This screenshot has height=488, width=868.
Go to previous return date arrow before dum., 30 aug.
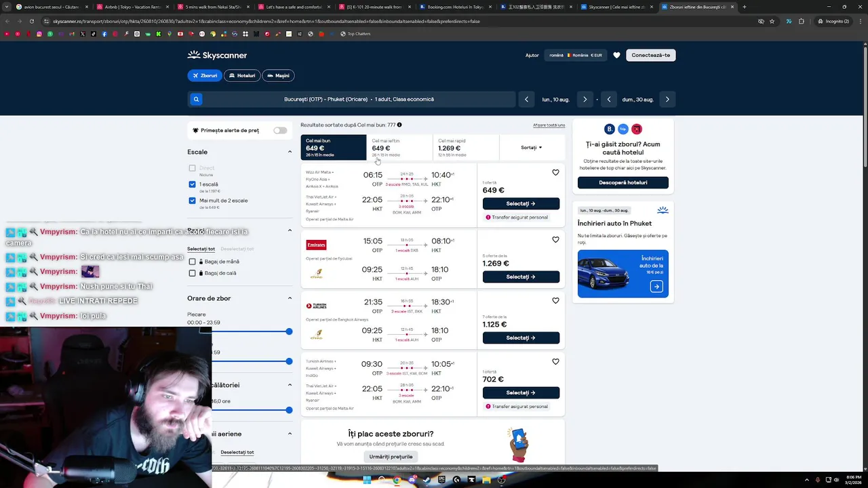(609, 99)
